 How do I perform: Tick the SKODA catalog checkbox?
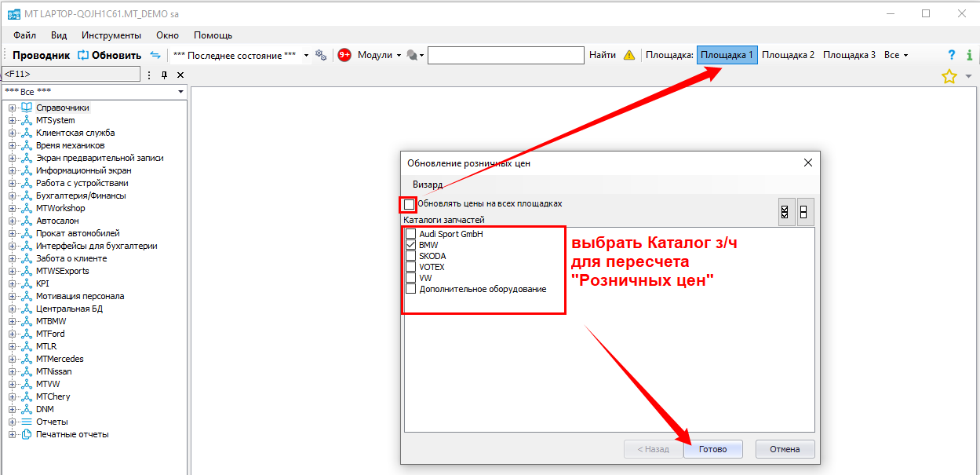pos(410,256)
